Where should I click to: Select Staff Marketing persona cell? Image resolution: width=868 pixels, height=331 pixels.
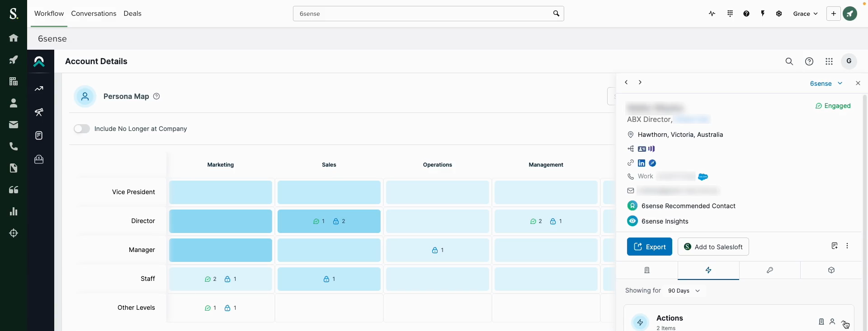click(x=221, y=279)
